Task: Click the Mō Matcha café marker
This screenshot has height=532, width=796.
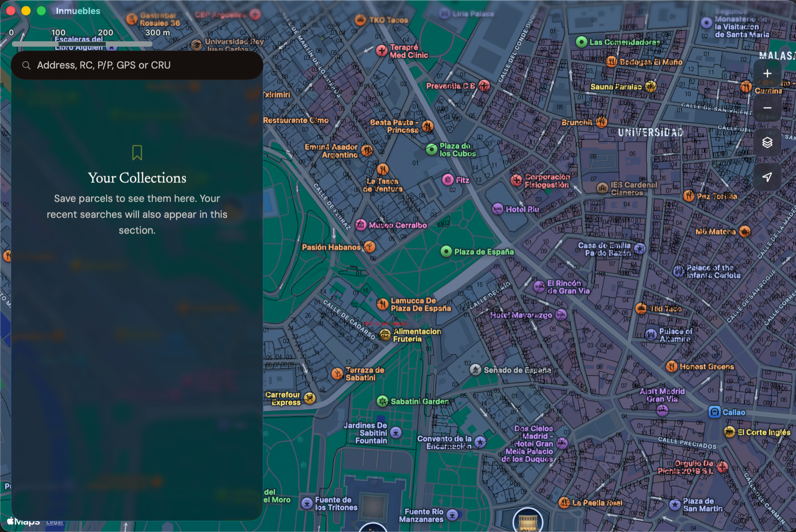Action: [x=745, y=231]
